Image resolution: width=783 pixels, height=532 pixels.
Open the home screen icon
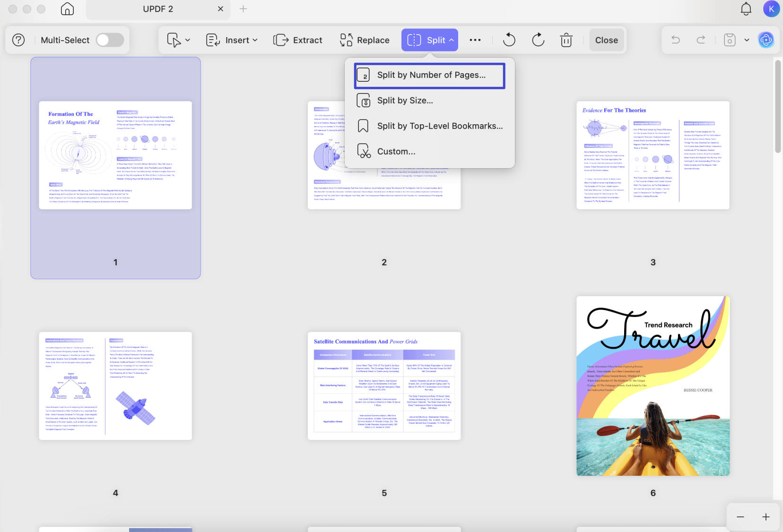[67, 9]
